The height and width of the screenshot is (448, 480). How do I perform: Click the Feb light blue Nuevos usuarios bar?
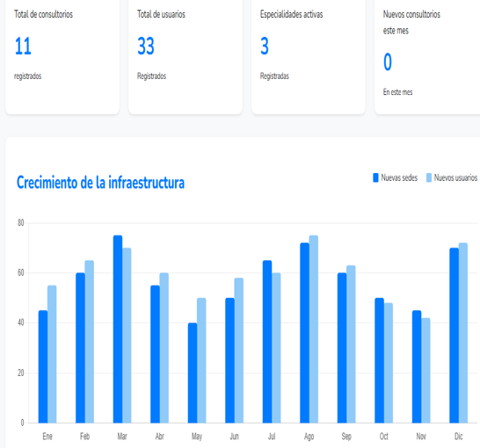90,342
